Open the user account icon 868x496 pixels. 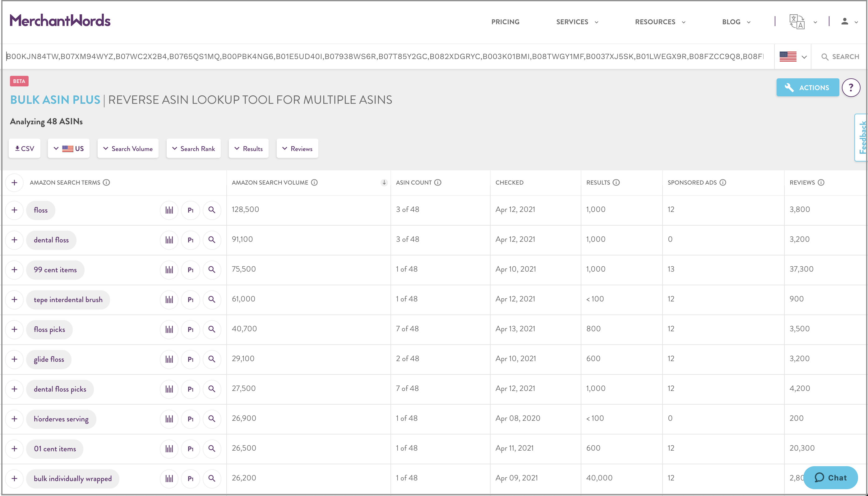point(844,21)
